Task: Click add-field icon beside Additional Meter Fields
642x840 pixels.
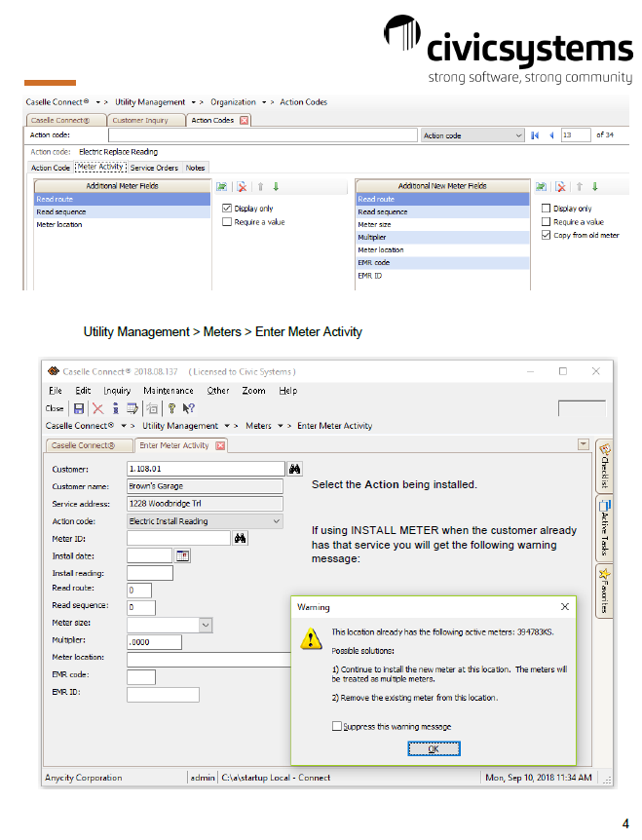Action: (222, 186)
